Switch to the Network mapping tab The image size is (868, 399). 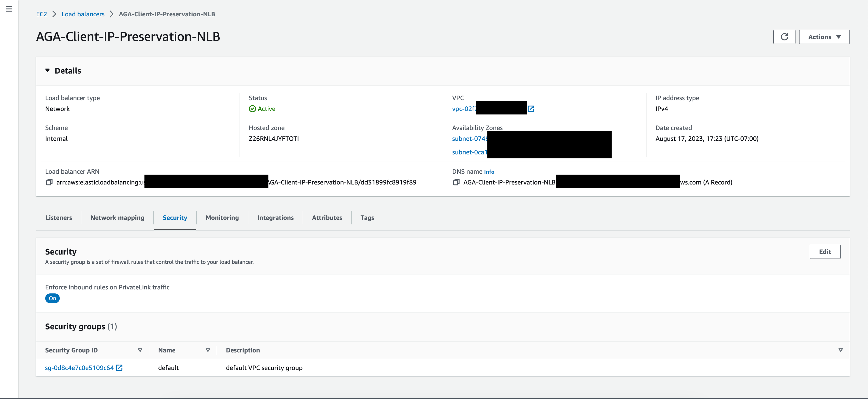(x=117, y=218)
